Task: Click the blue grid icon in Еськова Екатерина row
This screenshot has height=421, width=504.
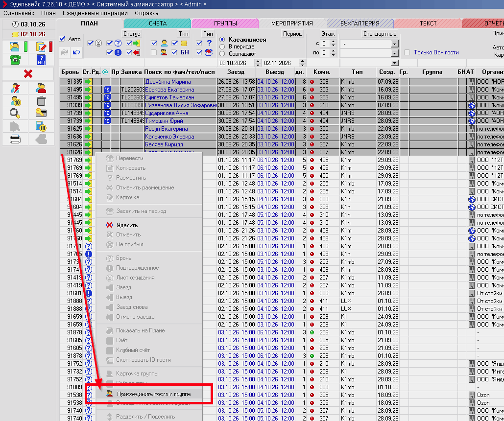Action: point(107,90)
